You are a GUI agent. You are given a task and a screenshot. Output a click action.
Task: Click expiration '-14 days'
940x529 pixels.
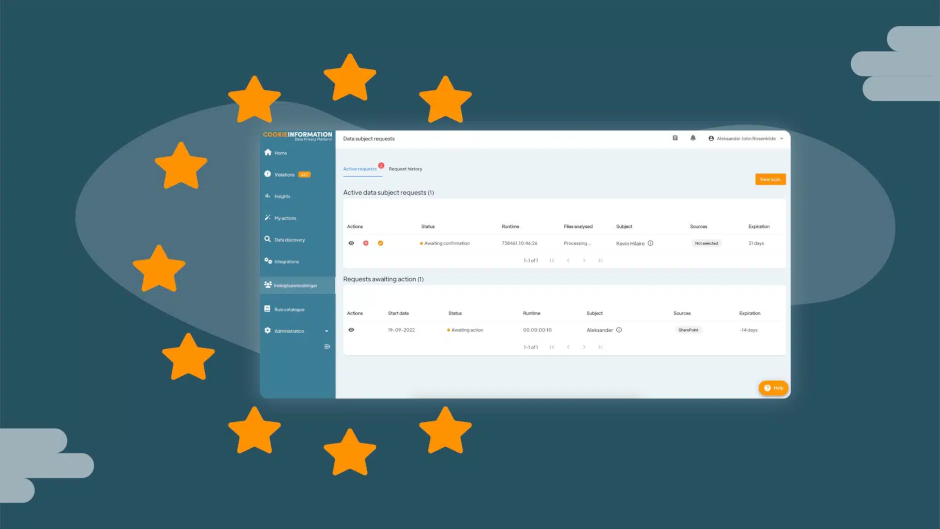pos(748,330)
